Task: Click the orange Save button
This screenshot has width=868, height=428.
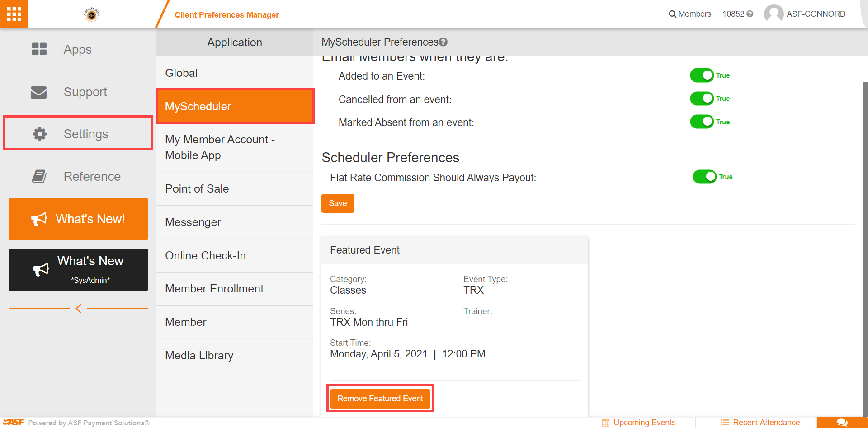Action: [x=338, y=203]
